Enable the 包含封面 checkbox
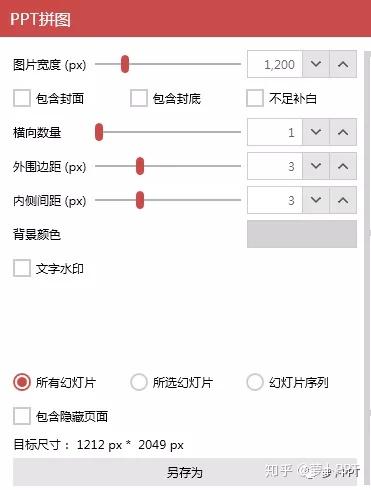 [22, 98]
